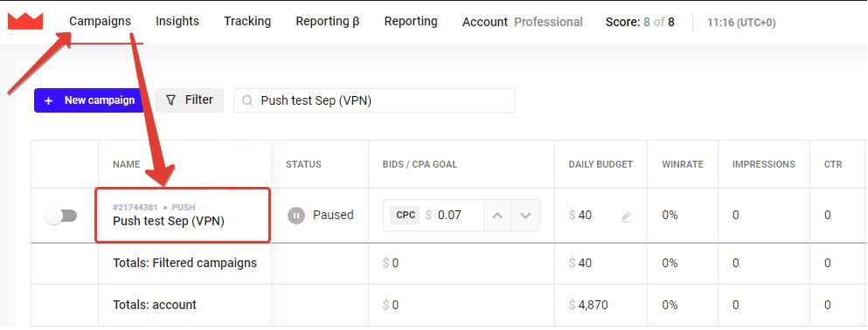
Task: Toggle the Push test Sep (VPN) campaign switch
Action: tap(61, 217)
